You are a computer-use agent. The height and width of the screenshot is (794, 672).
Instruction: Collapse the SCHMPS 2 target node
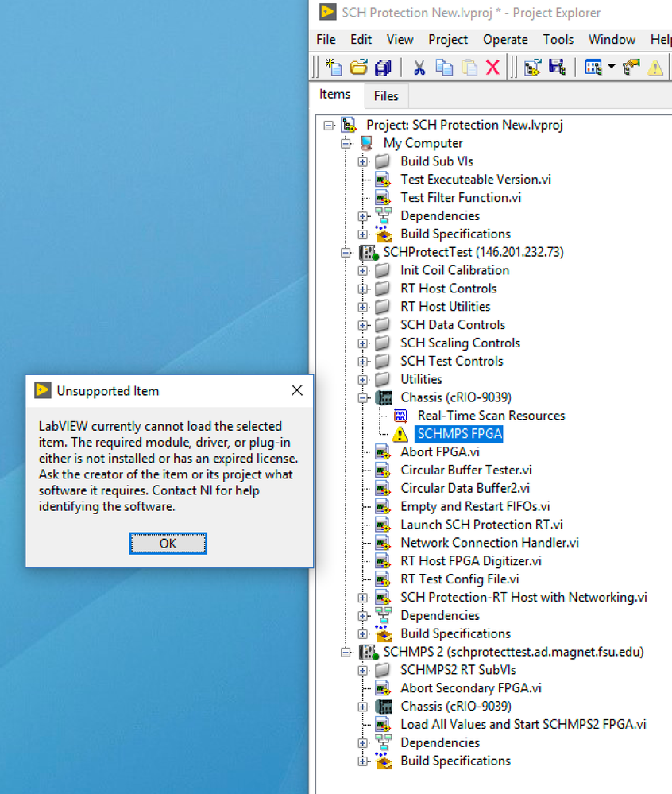pos(346,653)
